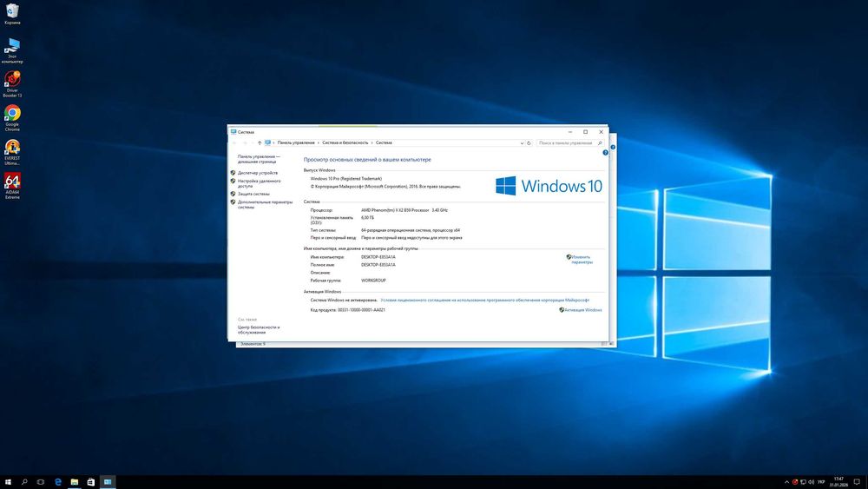Select the Этот компьютер desktop icon
This screenshot has height=489, width=868.
pyautogui.click(x=12, y=50)
